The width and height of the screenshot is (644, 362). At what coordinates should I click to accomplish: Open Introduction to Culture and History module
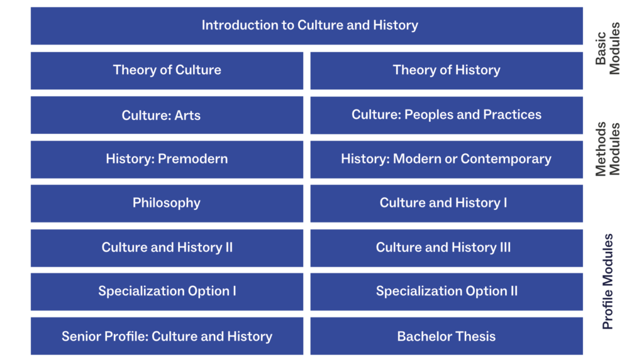click(x=306, y=26)
